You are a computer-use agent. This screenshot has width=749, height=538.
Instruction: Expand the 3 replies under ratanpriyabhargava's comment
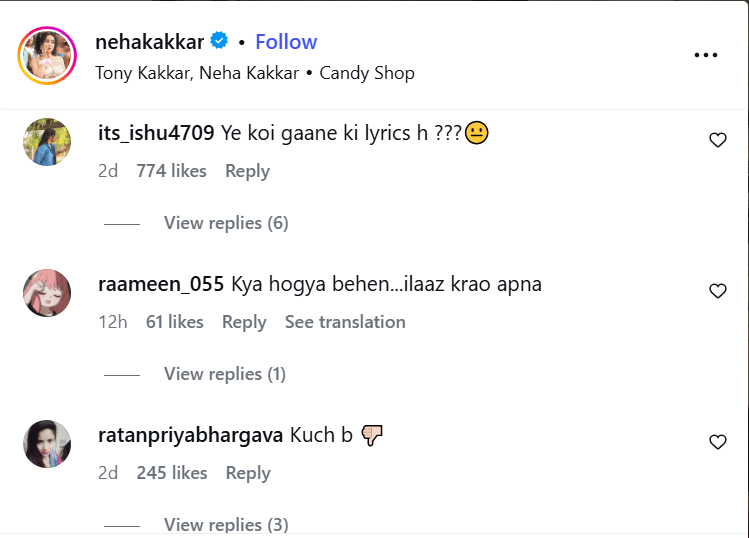coord(226,524)
